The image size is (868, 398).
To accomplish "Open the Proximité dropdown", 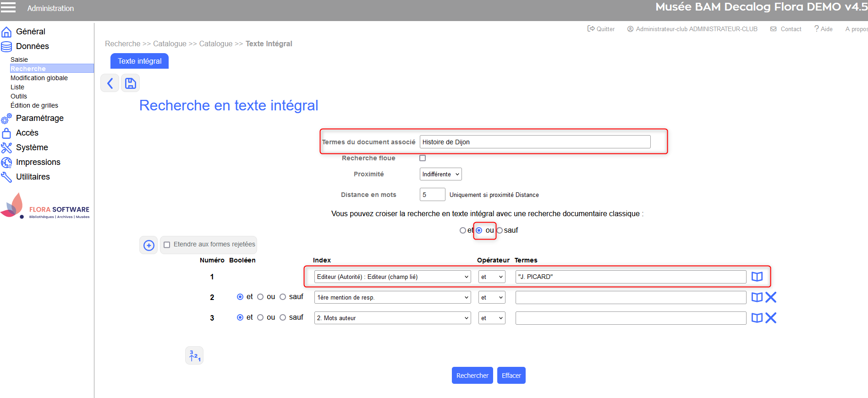I will [x=440, y=174].
